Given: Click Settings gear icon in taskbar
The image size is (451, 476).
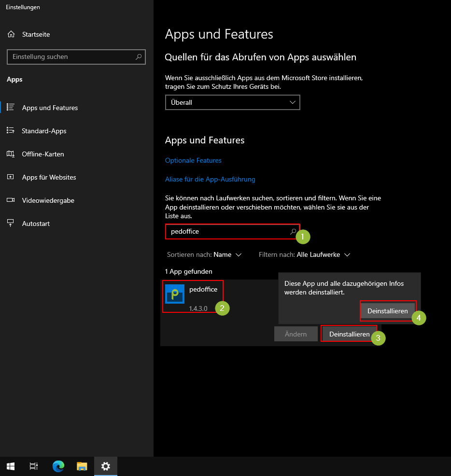Looking at the screenshot, I should click(x=106, y=466).
